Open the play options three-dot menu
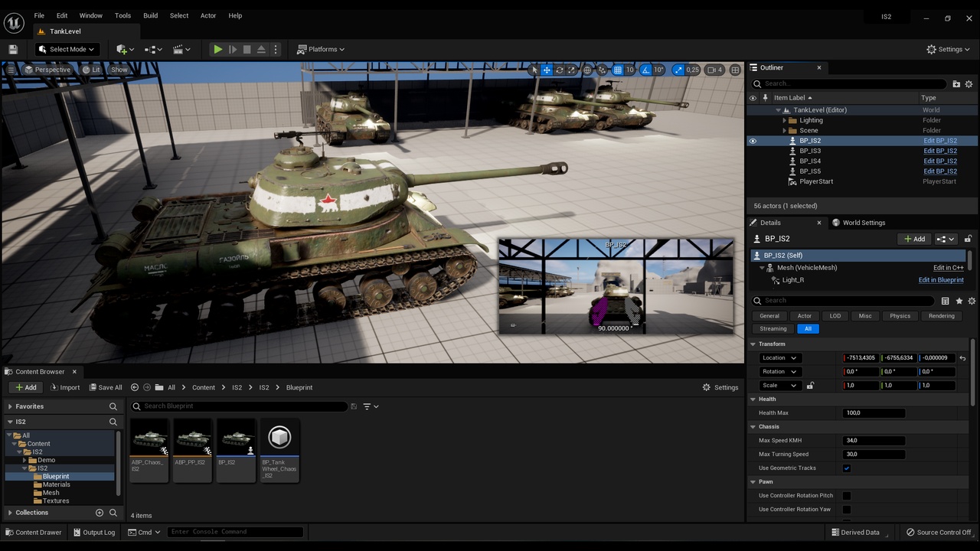The height and width of the screenshot is (551, 980). 276,49
